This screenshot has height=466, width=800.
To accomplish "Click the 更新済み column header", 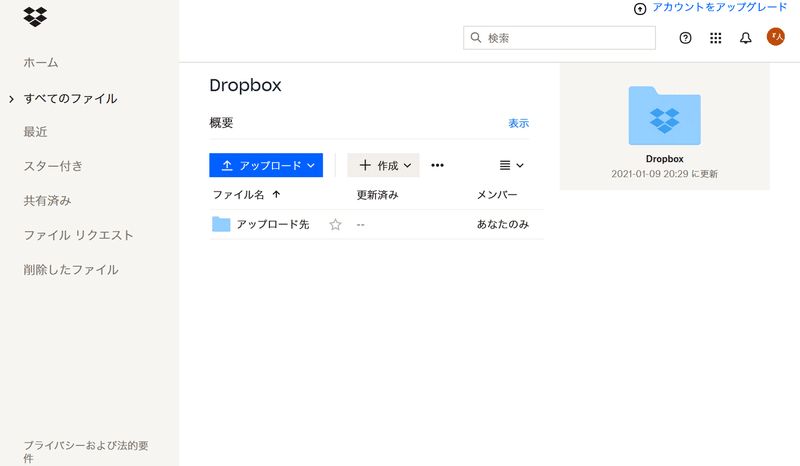I will point(378,194).
